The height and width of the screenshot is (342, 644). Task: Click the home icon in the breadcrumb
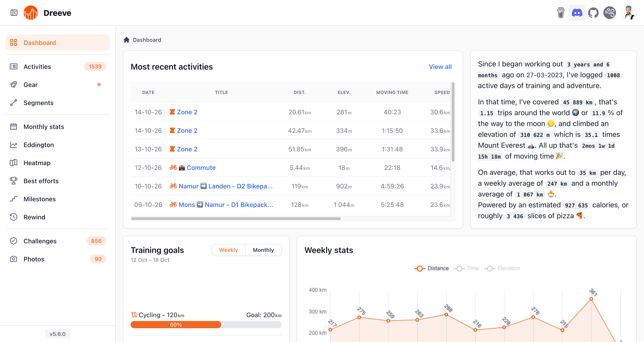(127, 40)
